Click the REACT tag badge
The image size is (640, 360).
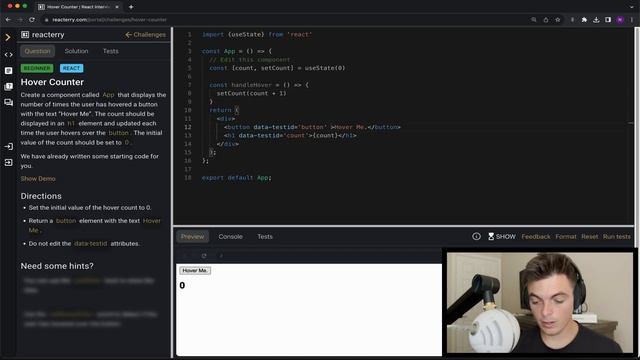pyautogui.click(x=71, y=68)
